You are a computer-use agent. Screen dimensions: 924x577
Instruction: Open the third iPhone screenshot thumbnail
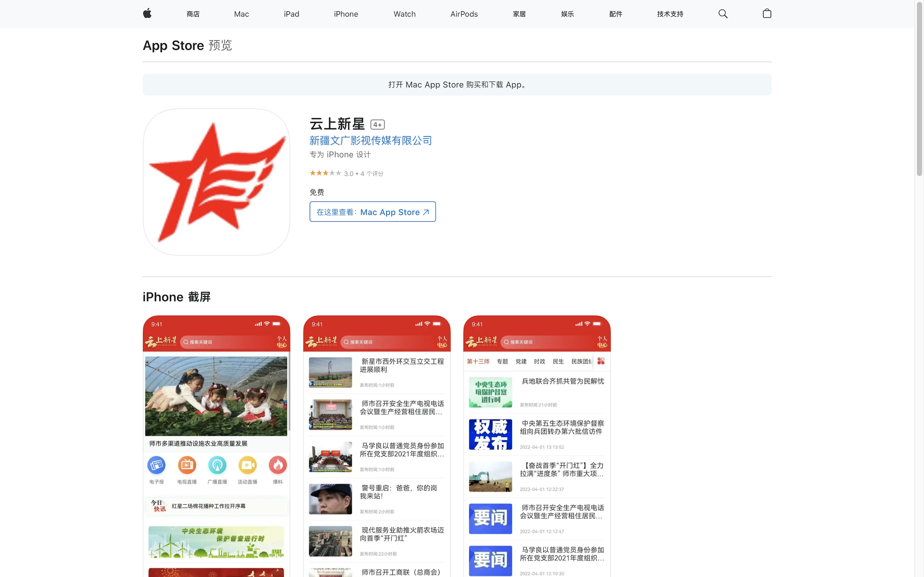(x=536, y=446)
